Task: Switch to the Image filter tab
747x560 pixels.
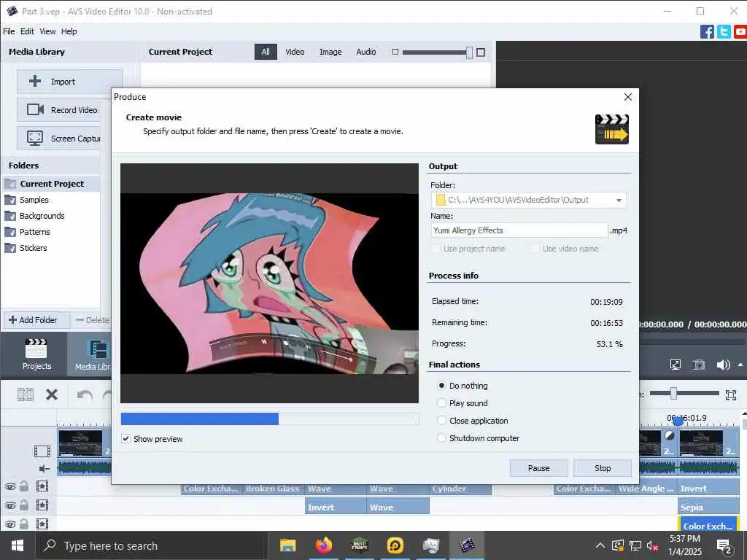Action: 330,52
